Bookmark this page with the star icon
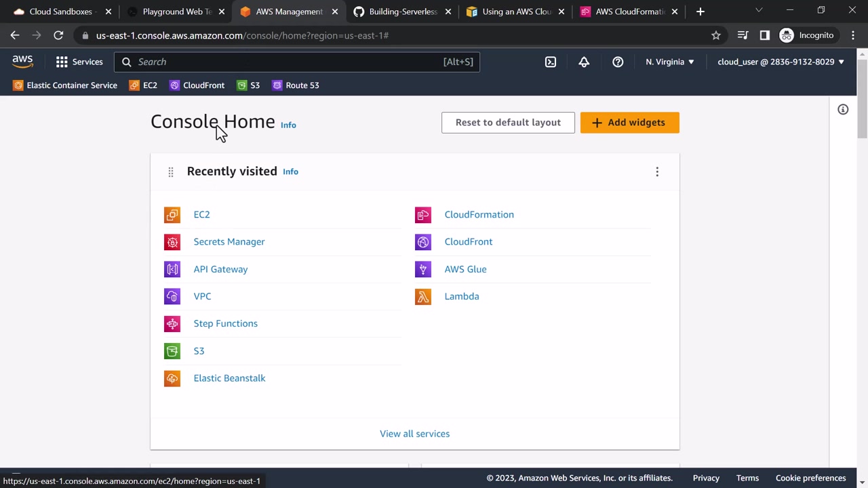 pos(716,35)
